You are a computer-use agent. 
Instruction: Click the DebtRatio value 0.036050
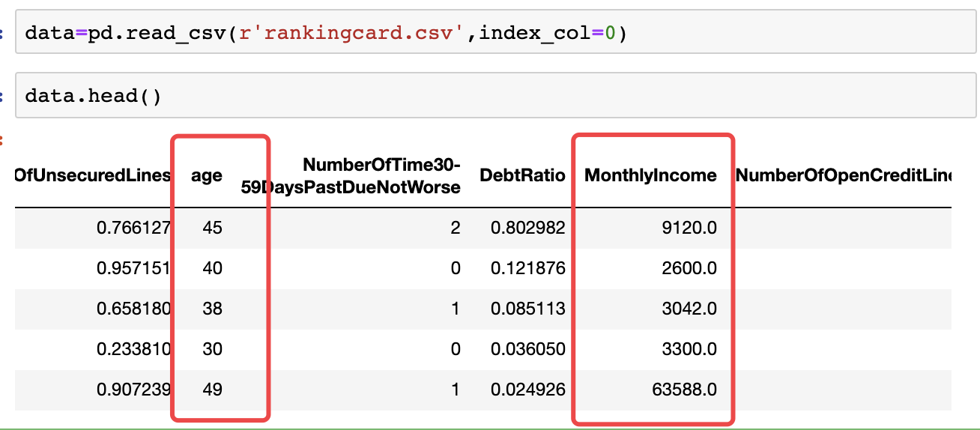coord(528,348)
